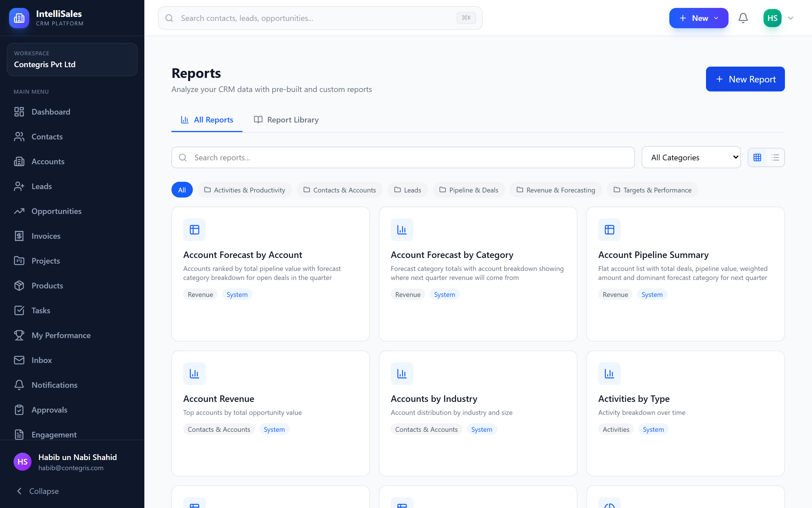Click the chart icon on Account Revenue card
Image resolution: width=812 pixels, height=508 pixels.
coord(194,373)
